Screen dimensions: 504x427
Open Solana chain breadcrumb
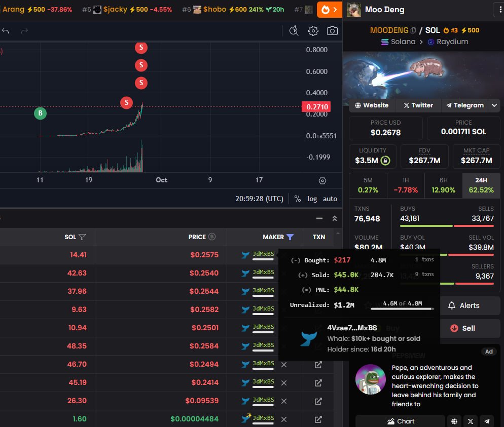click(x=398, y=42)
